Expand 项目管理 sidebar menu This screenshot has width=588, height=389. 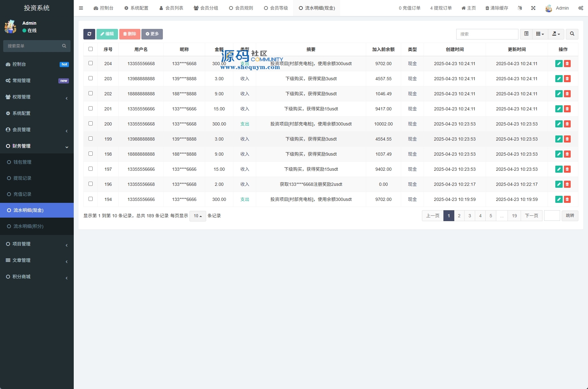point(37,244)
